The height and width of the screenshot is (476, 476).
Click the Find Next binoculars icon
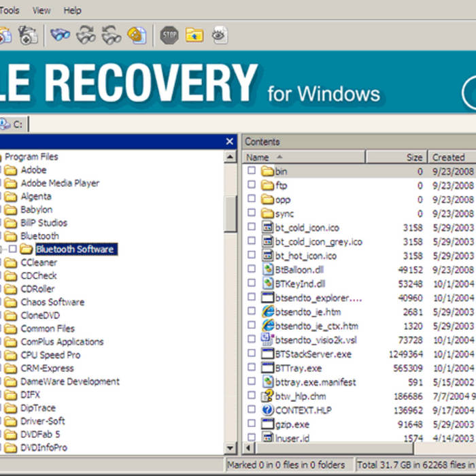(x=86, y=35)
